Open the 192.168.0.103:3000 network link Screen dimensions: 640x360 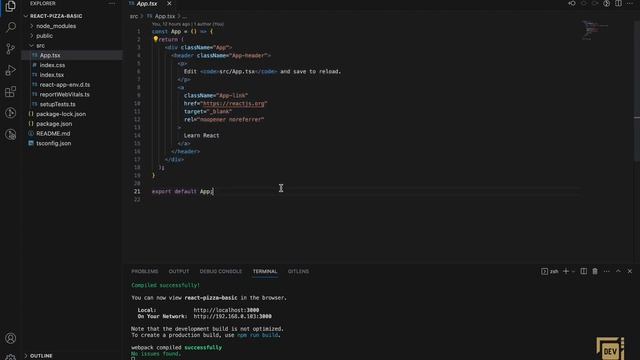click(232, 316)
